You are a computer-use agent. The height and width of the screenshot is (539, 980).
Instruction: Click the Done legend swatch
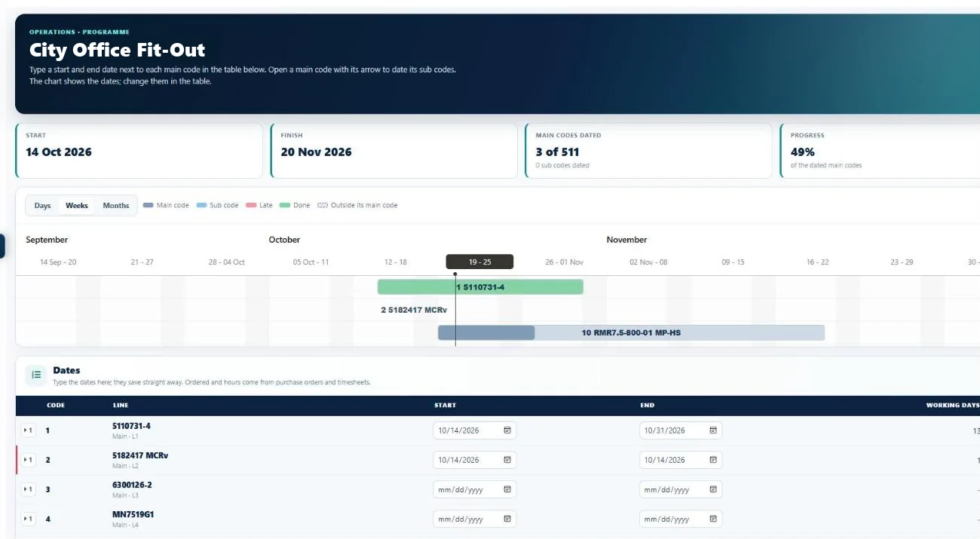click(284, 205)
